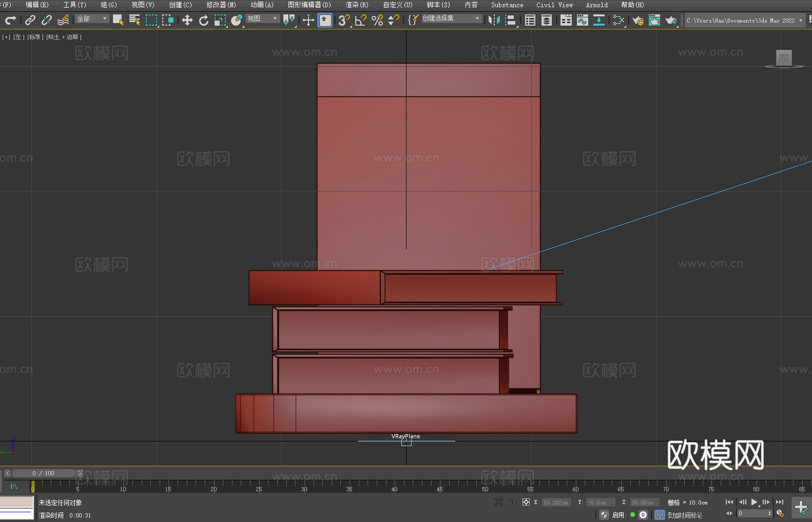
Task: Click the Go to End button
Action: click(780, 502)
